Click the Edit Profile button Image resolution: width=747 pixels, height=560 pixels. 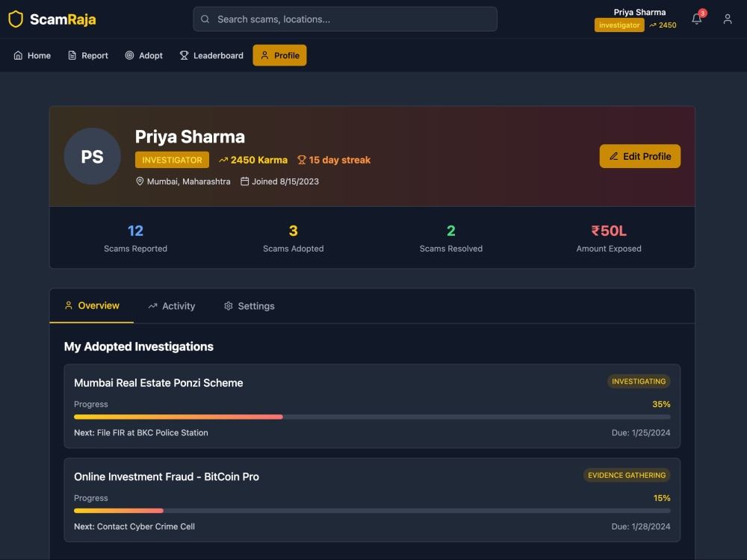pos(640,156)
